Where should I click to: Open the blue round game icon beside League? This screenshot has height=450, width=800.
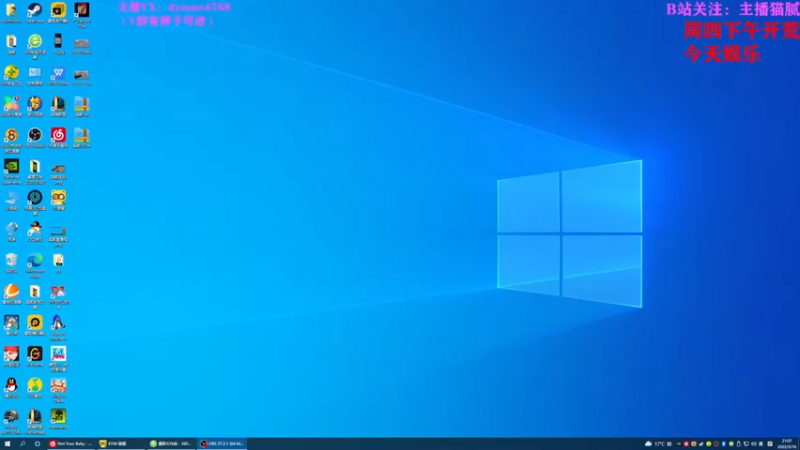pos(35,106)
